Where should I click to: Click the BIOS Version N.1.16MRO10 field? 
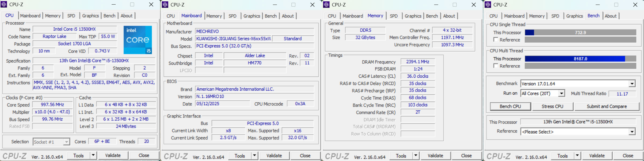click(254, 96)
